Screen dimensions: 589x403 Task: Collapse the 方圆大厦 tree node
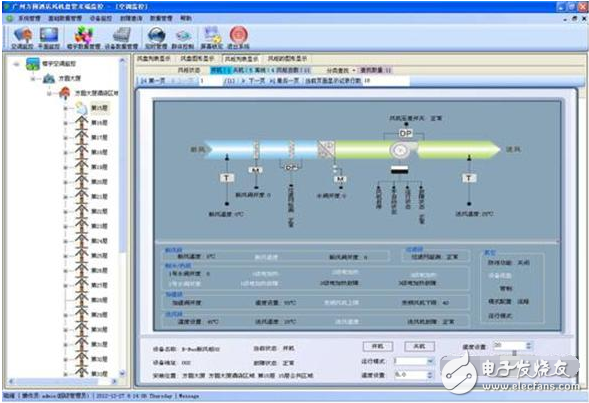point(33,79)
